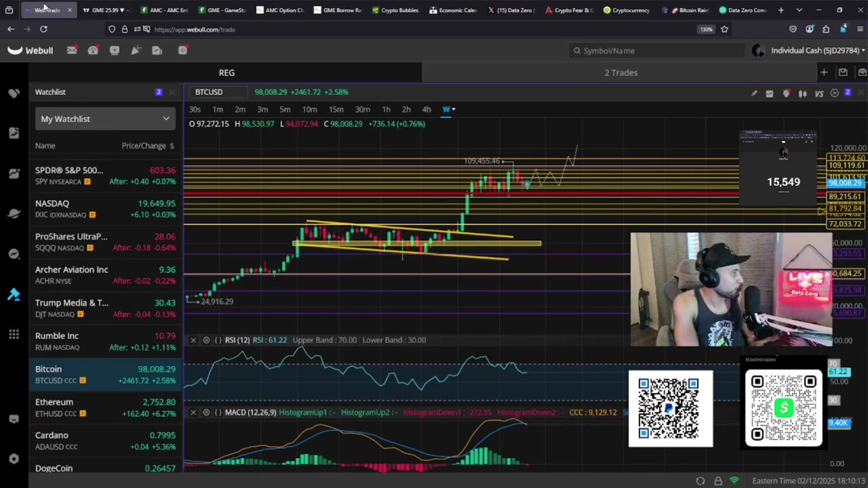This screenshot has height=488, width=868.
Task: Open the screener magnifier icon in sidebar
Action: click(14, 254)
